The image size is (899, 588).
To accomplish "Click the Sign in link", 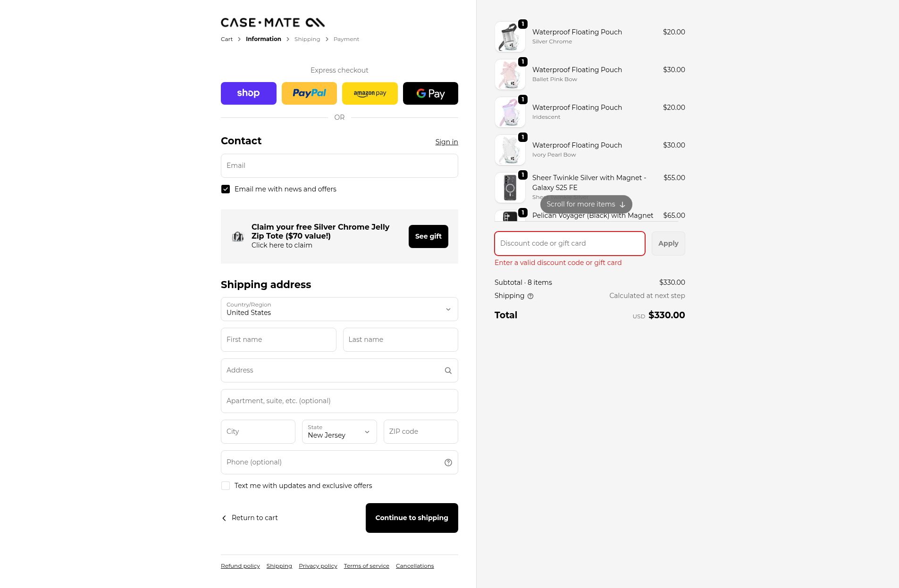I will tap(446, 142).
